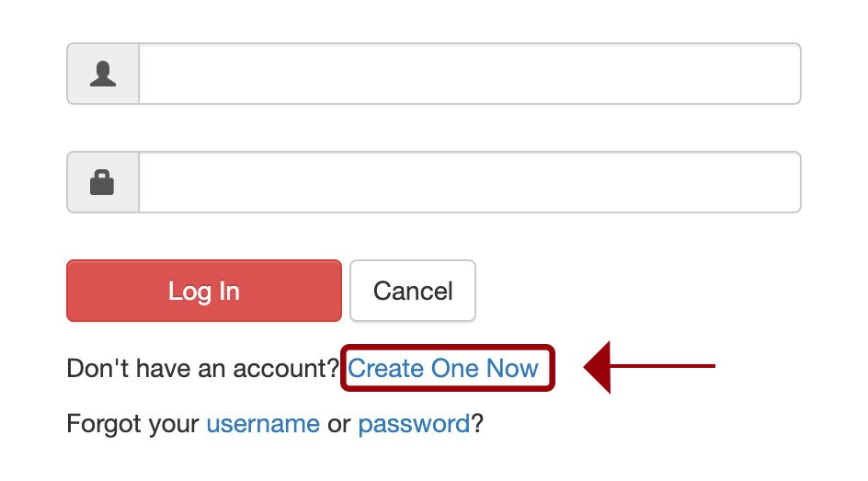This screenshot has width=868, height=481.
Task: Select the gray addon box beside password
Action: click(x=103, y=182)
